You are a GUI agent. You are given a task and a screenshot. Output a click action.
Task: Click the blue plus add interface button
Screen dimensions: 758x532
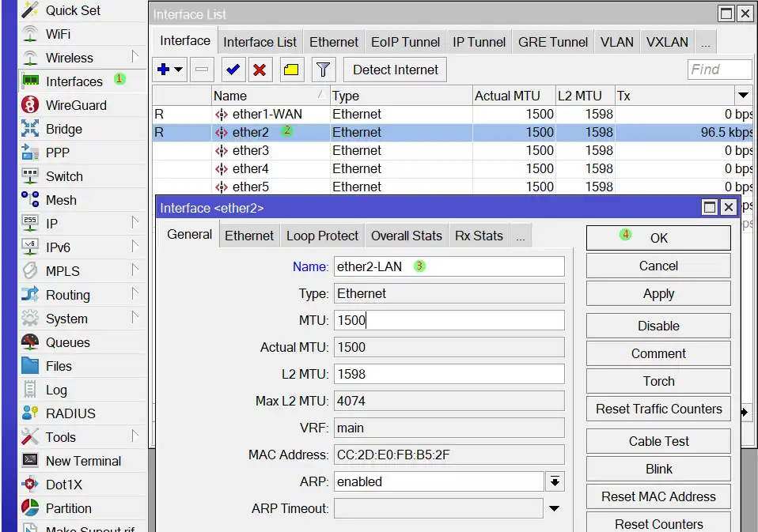point(164,70)
